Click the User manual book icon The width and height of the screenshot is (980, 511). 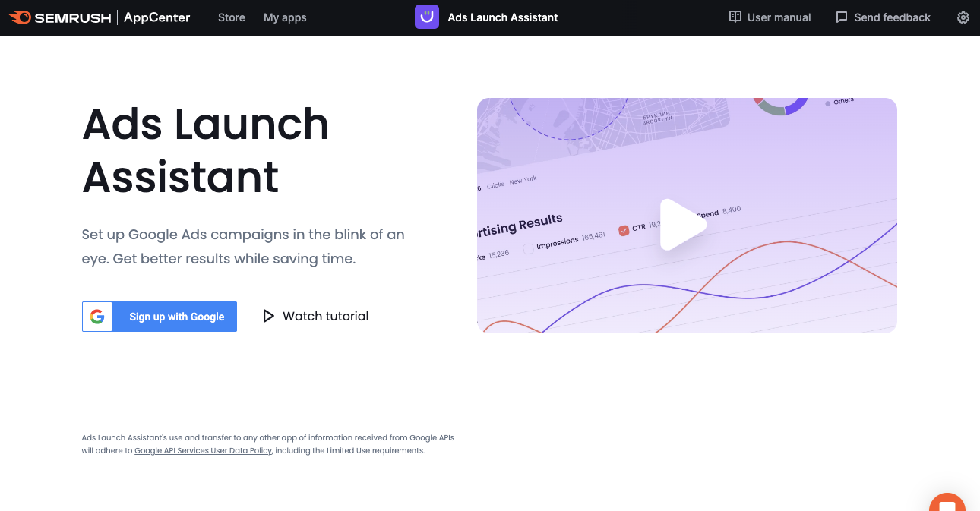point(735,17)
